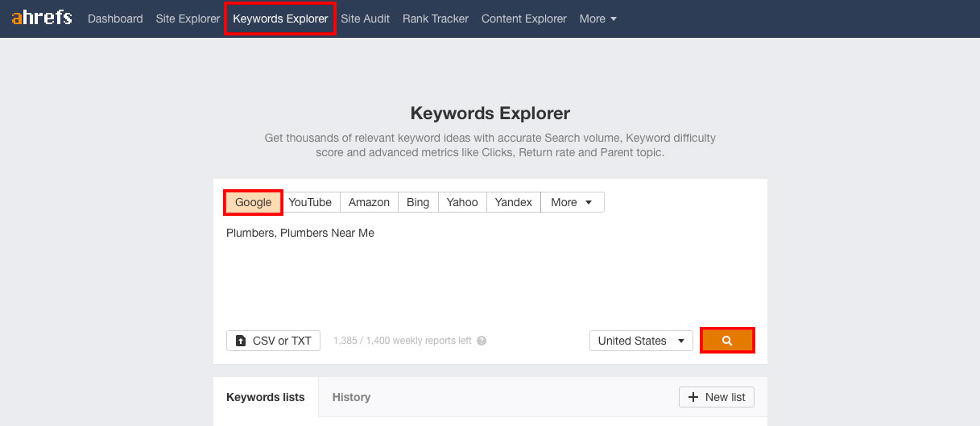Select the Google search engine tab

pos(253,202)
